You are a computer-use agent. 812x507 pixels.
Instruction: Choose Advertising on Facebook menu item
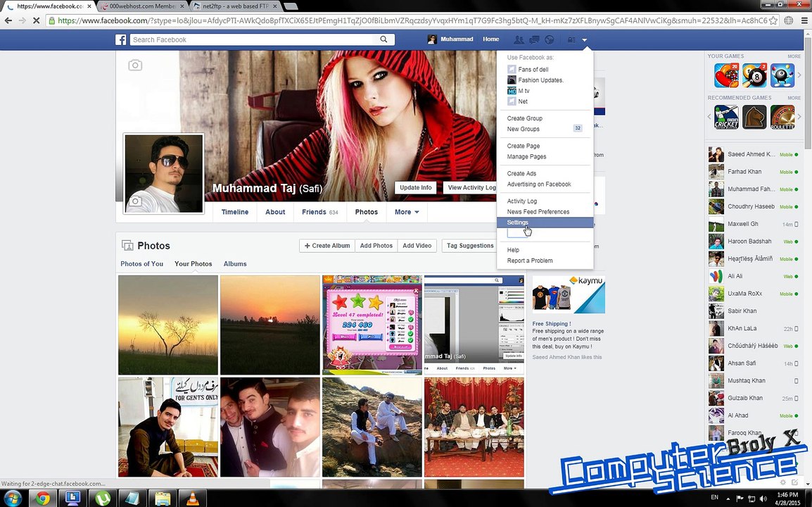[538, 184]
